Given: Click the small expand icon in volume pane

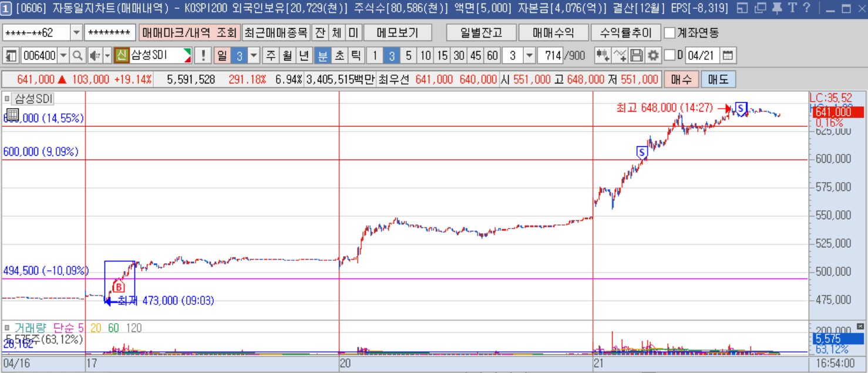Looking at the screenshot, I should (x=861, y=326).
